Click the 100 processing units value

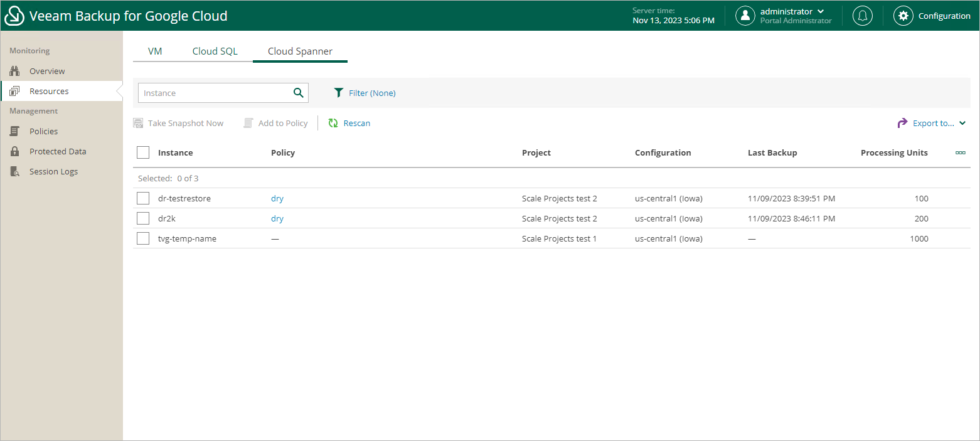click(x=921, y=198)
